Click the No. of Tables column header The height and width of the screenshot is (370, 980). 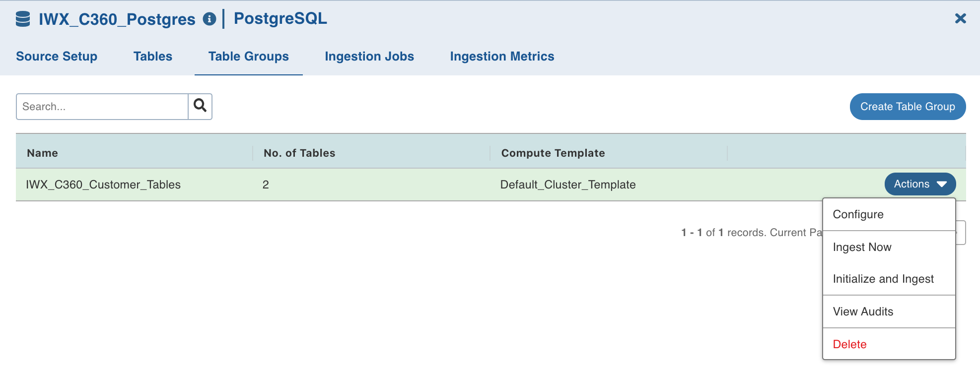click(299, 153)
